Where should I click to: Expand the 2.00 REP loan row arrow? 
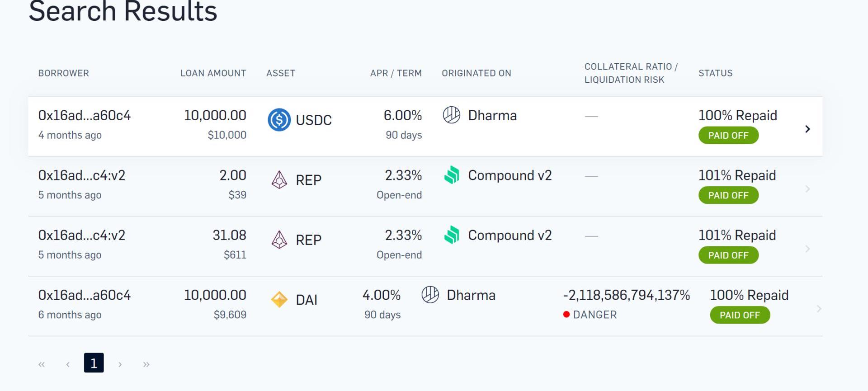(807, 189)
